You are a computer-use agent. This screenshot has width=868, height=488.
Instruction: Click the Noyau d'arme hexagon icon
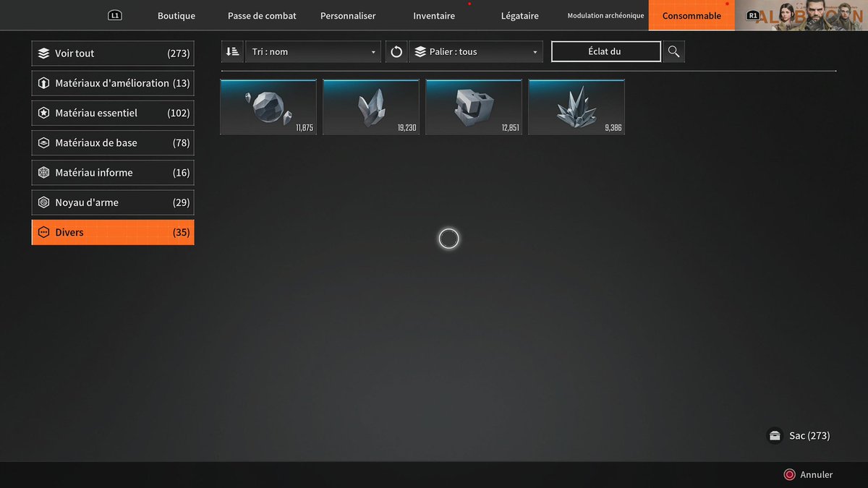43,202
